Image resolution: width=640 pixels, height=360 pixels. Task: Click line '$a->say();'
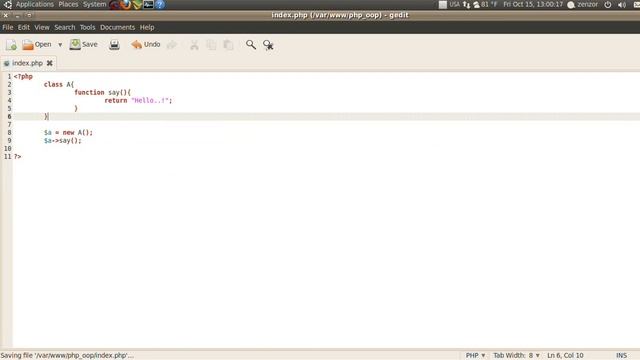coord(62,141)
